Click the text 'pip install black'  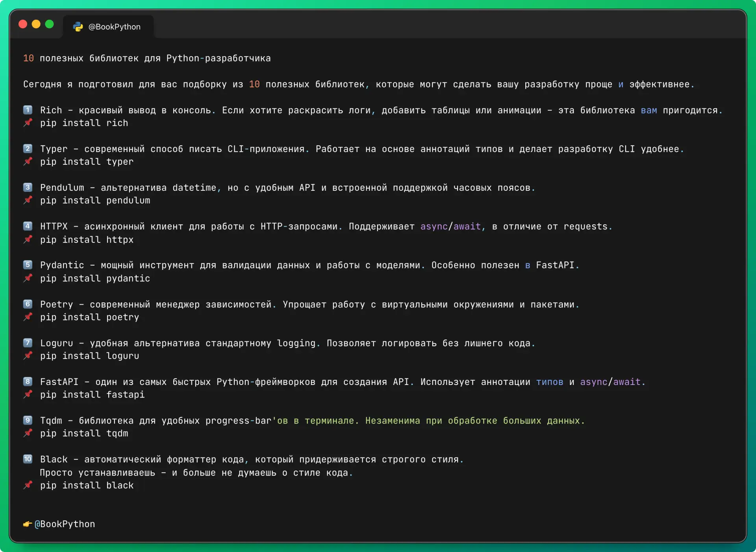pyautogui.click(x=87, y=485)
